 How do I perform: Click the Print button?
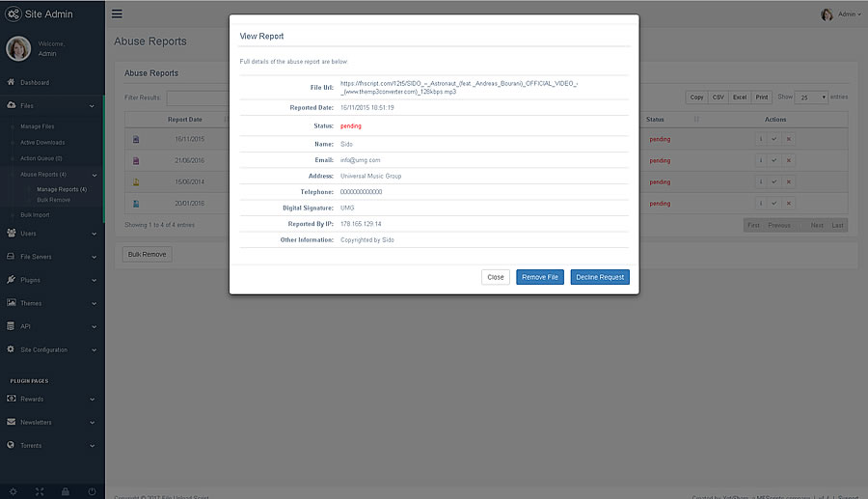coord(762,97)
